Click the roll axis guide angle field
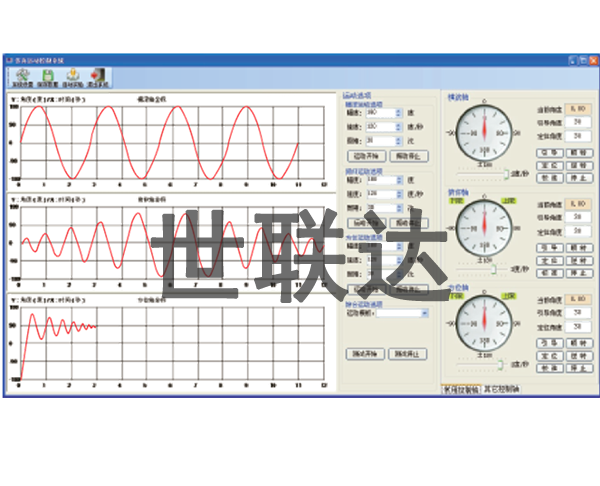This screenshot has width=600, height=486. pos(578,122)
